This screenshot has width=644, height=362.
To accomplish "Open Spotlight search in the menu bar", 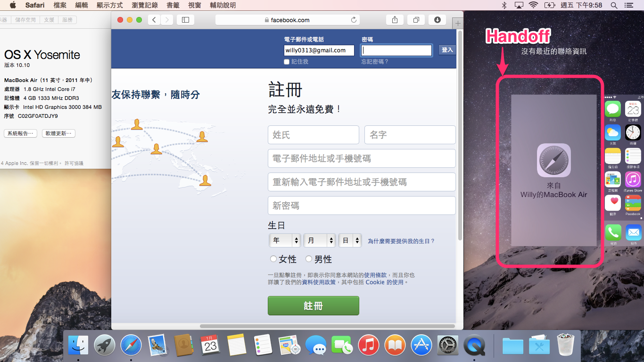I will (614, 5).
